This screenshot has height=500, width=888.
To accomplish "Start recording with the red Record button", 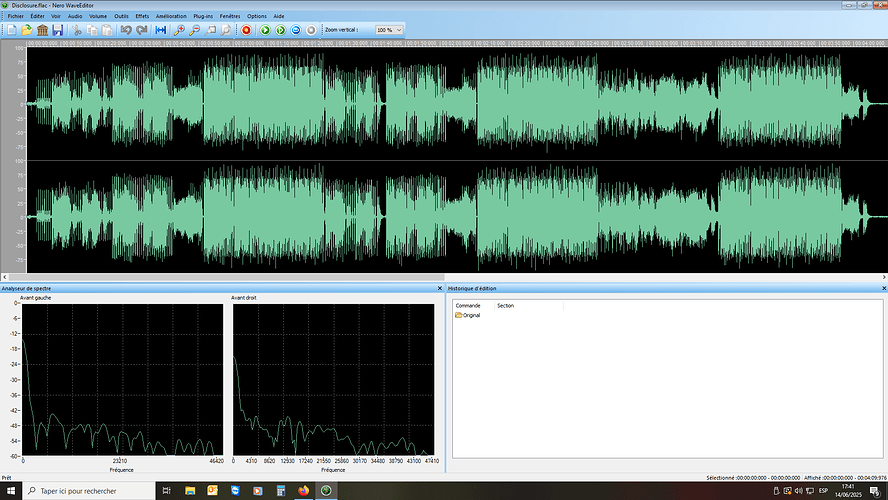I will click(246, 30).
